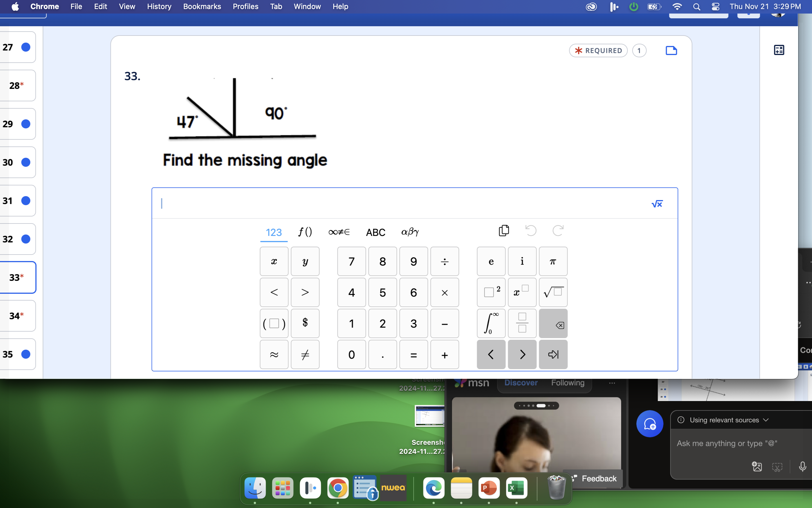Insert the multiplication operator
812x508 pixels.
click(x=445, y=292)
